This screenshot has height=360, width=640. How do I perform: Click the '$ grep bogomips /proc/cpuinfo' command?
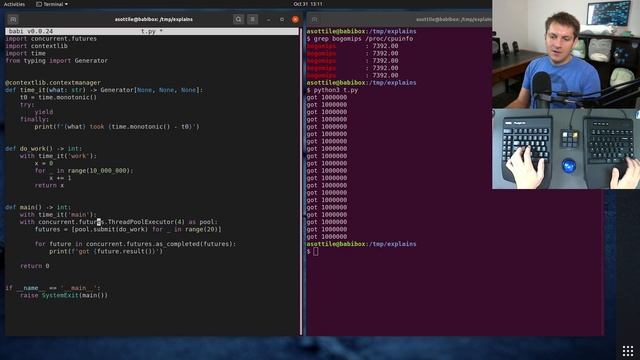point(360,38)
